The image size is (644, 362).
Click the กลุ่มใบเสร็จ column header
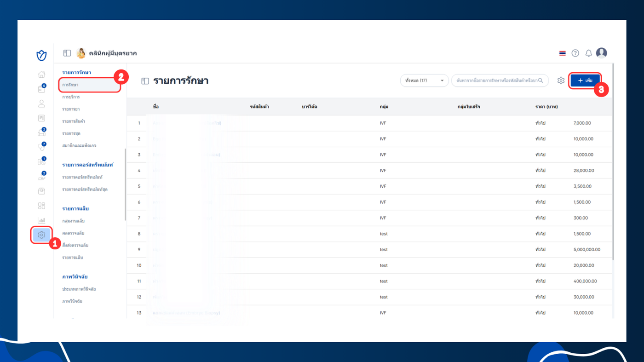pos(469,107)
